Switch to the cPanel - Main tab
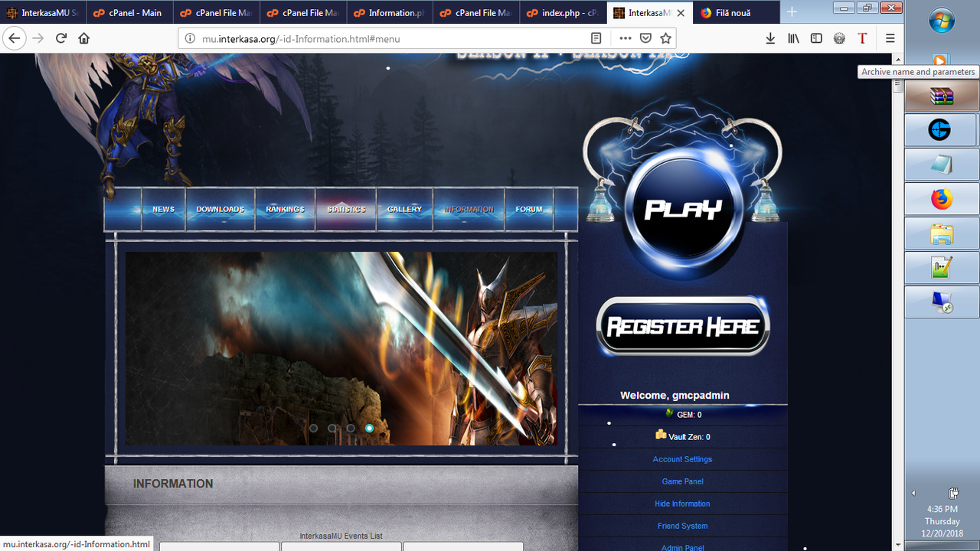 point(129,13)
